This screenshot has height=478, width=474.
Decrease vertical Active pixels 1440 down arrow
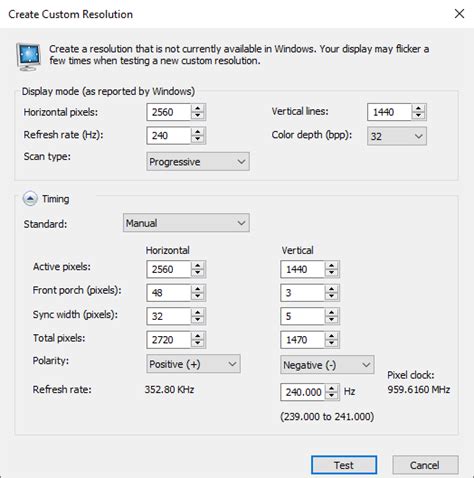pos(332,273)
